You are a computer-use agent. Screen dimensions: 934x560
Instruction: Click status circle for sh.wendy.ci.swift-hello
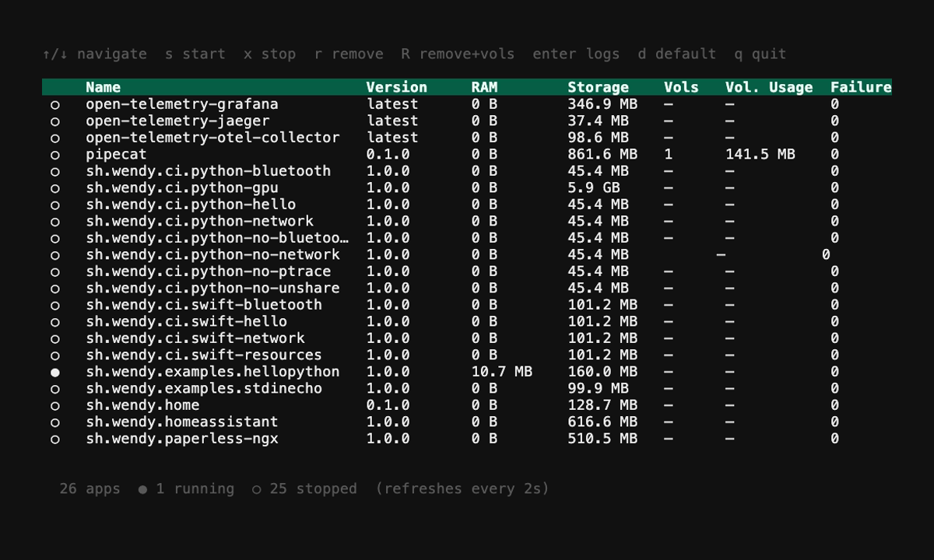coord(55,322)
